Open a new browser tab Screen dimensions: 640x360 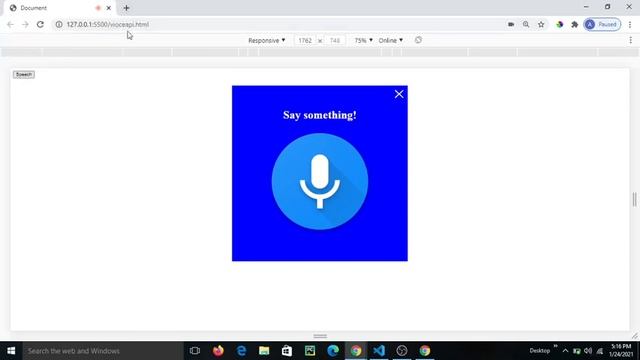coord(126,8)
